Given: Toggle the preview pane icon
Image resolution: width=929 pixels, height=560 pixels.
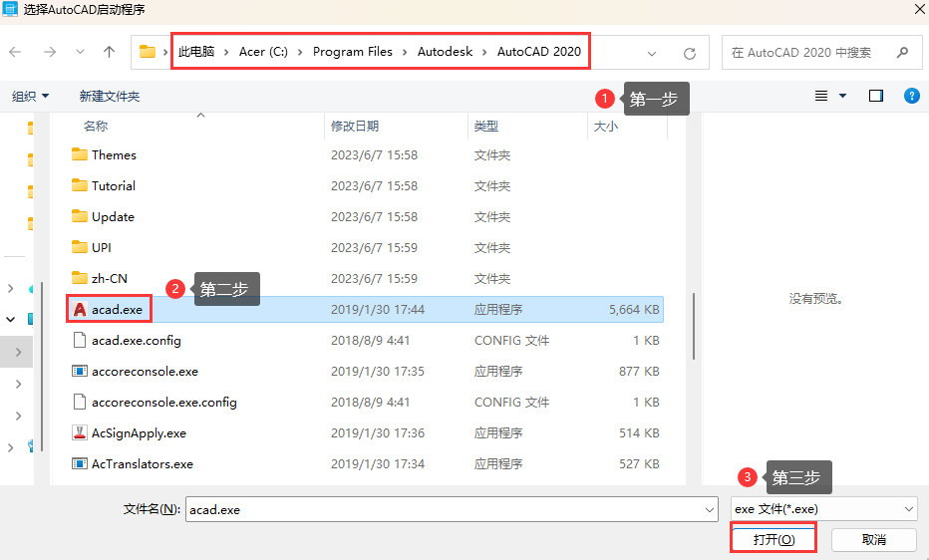Looking at the screenshot, I should (876, 96).
